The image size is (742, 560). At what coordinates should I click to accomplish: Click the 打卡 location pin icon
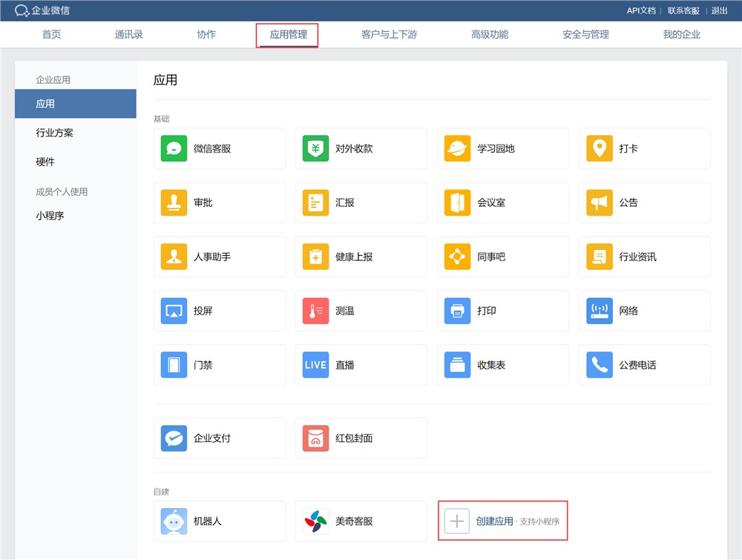click(x=600, y=148)
